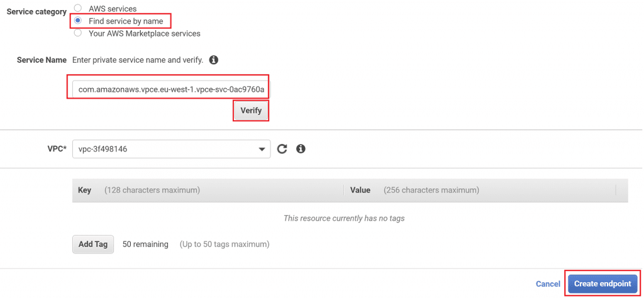Click the Add Tag button

pyautogui.click(x=93, y=244)
